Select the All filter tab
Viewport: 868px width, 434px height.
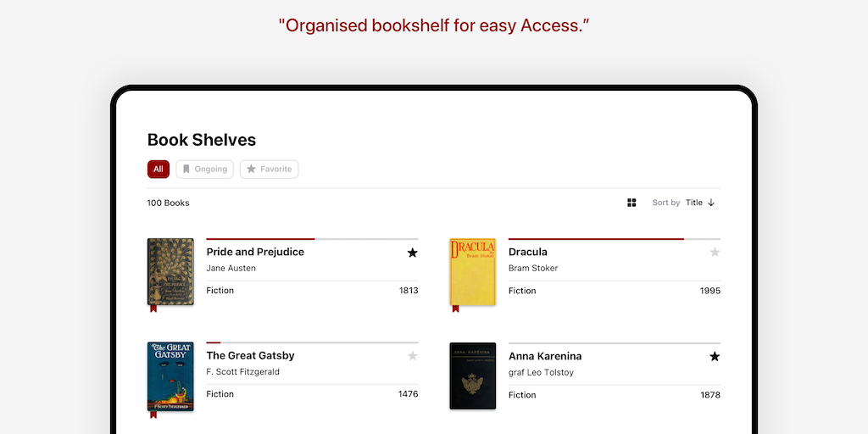pos(159,170)
